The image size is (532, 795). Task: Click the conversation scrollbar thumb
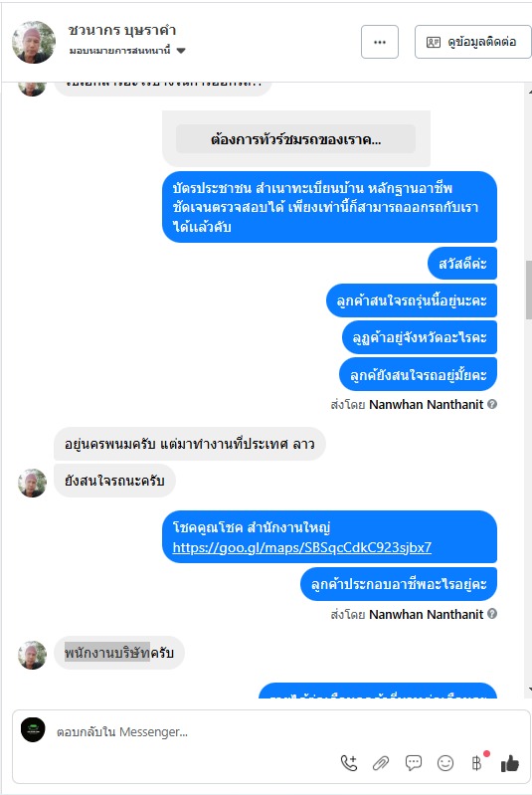(x=528, y=290)
